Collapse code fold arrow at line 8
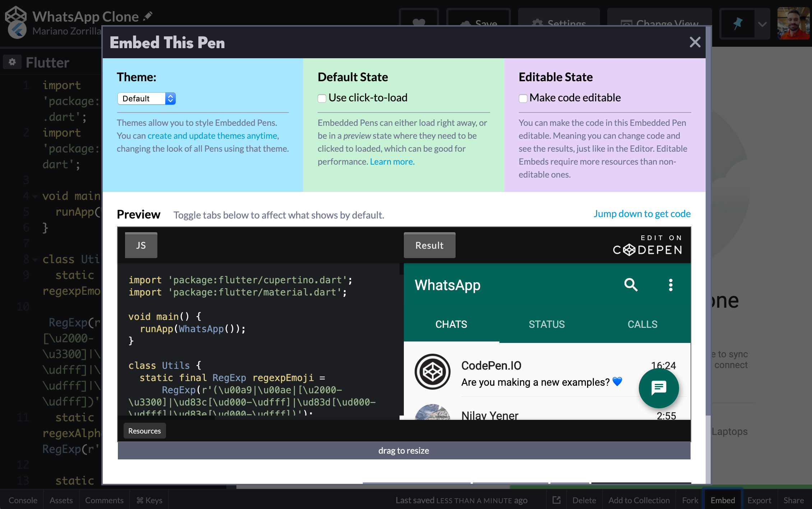812x509 pixels. [x=35, y=260]
